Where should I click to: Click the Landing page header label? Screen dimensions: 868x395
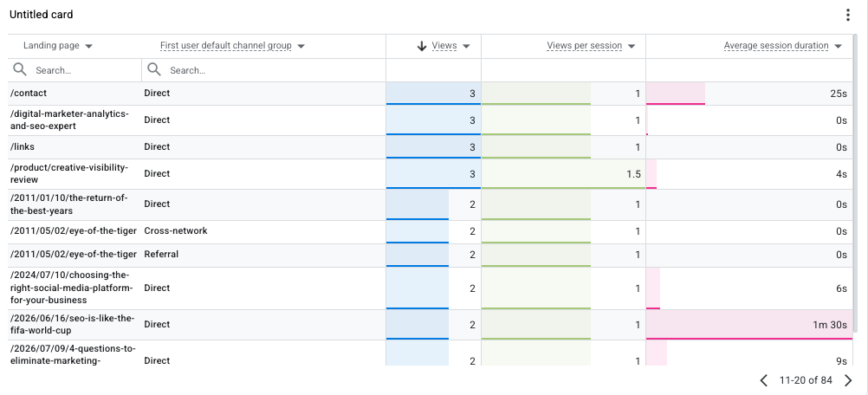point(51,46)
